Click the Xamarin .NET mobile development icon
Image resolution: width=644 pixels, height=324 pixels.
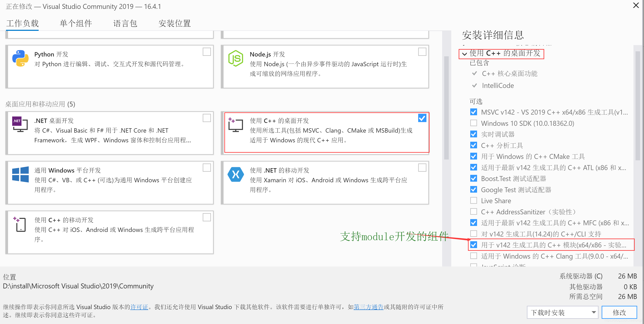236,174
